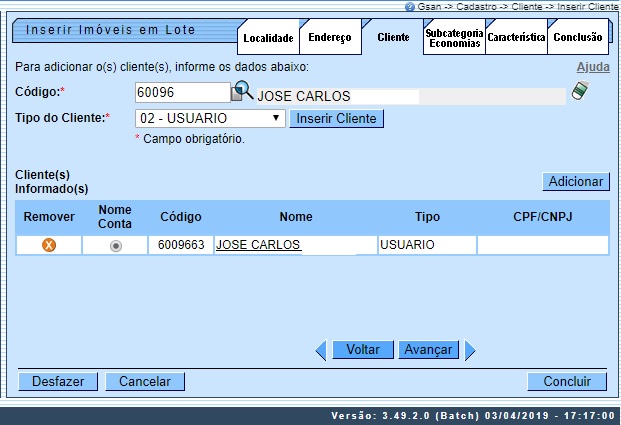
Task: Switch to the Endereço tab
Action: coord(330,37)
